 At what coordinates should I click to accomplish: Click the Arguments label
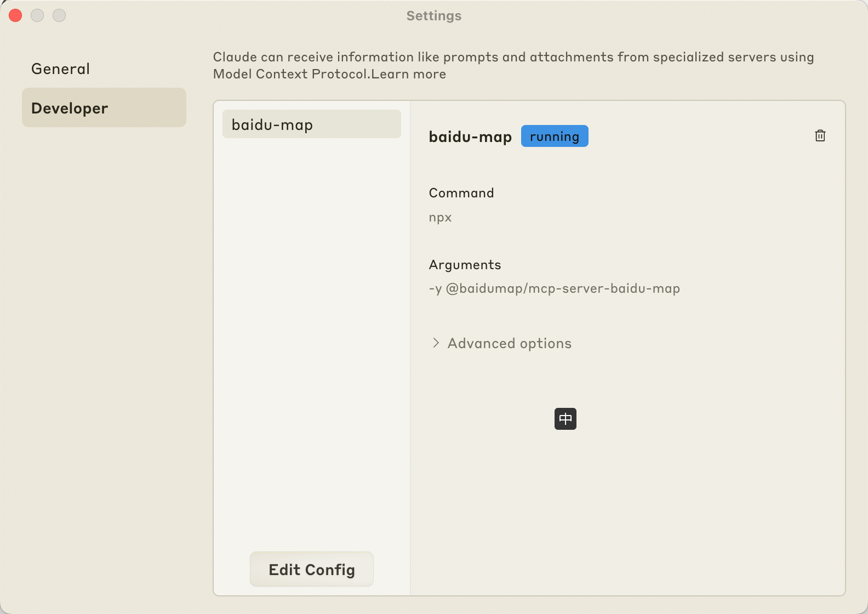[465, 265]
